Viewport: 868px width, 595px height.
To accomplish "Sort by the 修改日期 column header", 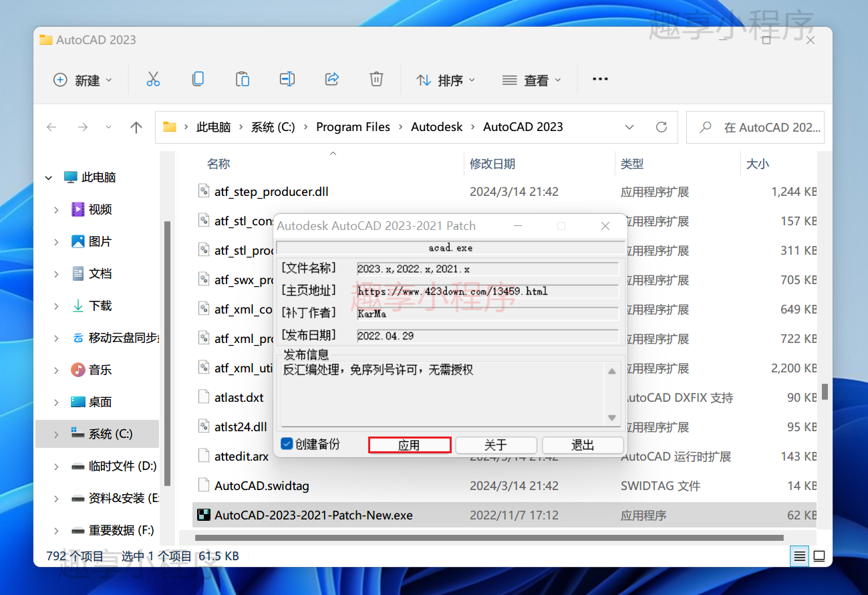I will coord(492,164).
